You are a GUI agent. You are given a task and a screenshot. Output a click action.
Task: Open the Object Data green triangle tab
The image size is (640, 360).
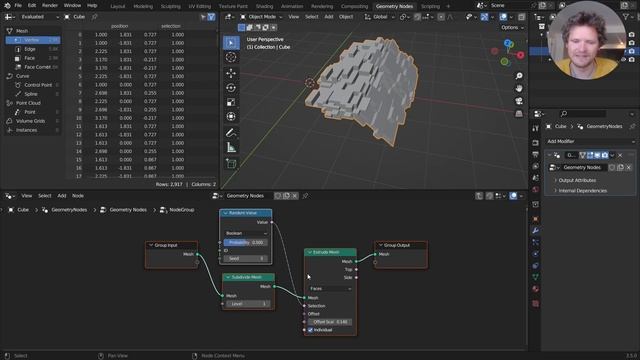click(x=536, y=277)
